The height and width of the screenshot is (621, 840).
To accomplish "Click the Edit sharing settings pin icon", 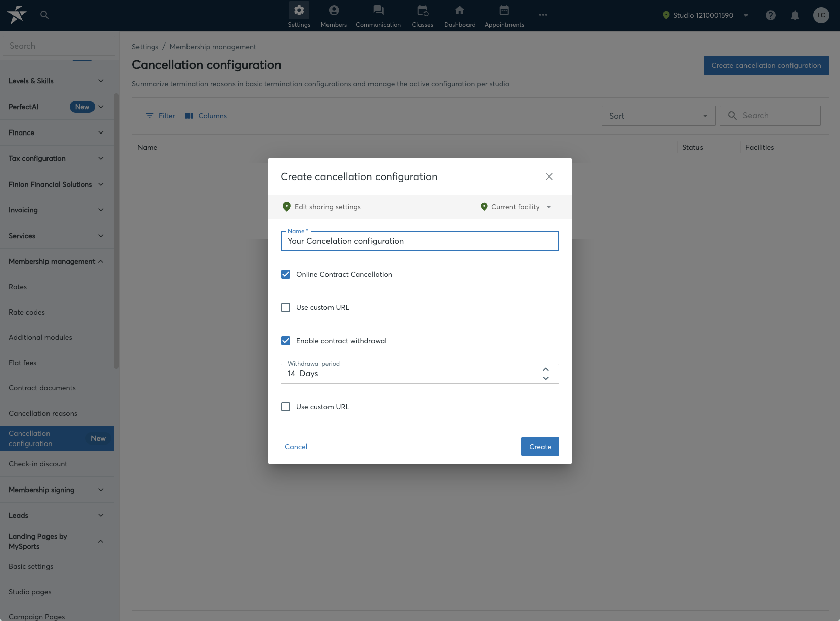I will (287, 207).
